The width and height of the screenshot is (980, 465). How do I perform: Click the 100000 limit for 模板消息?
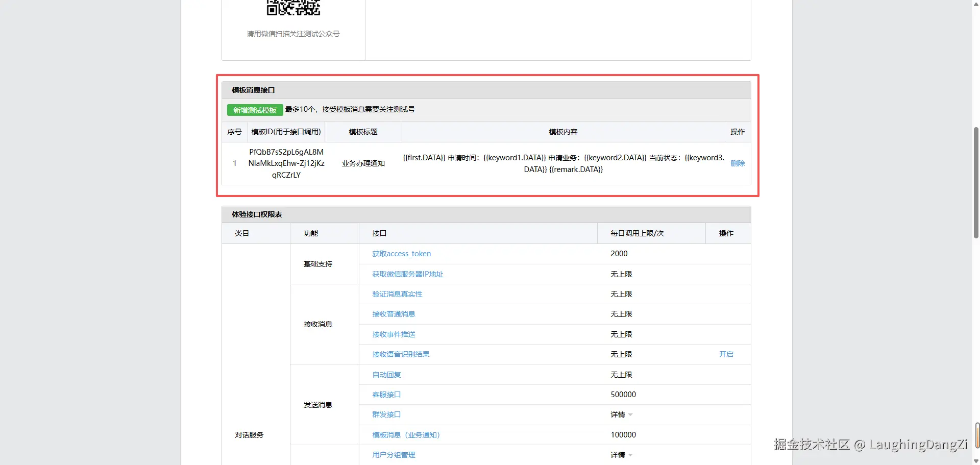click(623, 435)
